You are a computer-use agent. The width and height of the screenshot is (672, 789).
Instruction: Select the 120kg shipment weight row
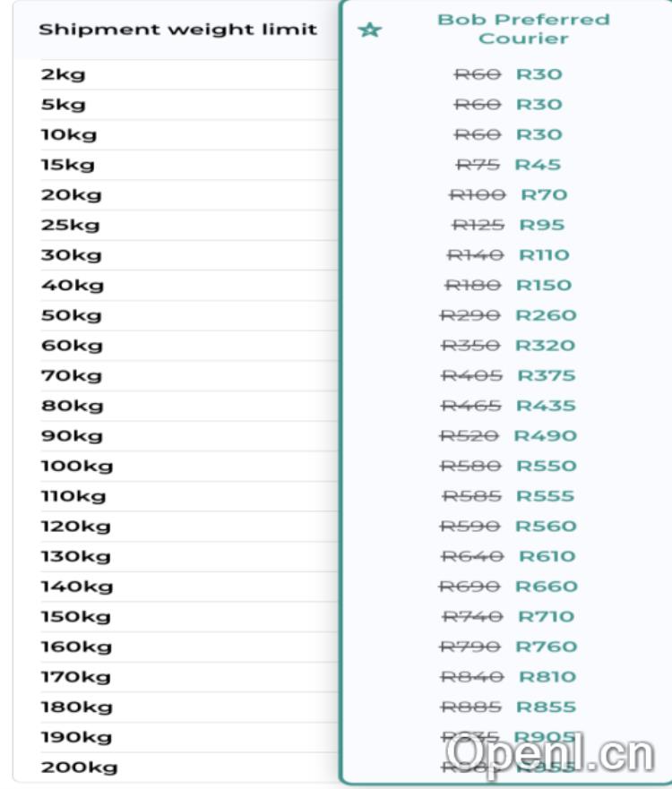point(75,526)
